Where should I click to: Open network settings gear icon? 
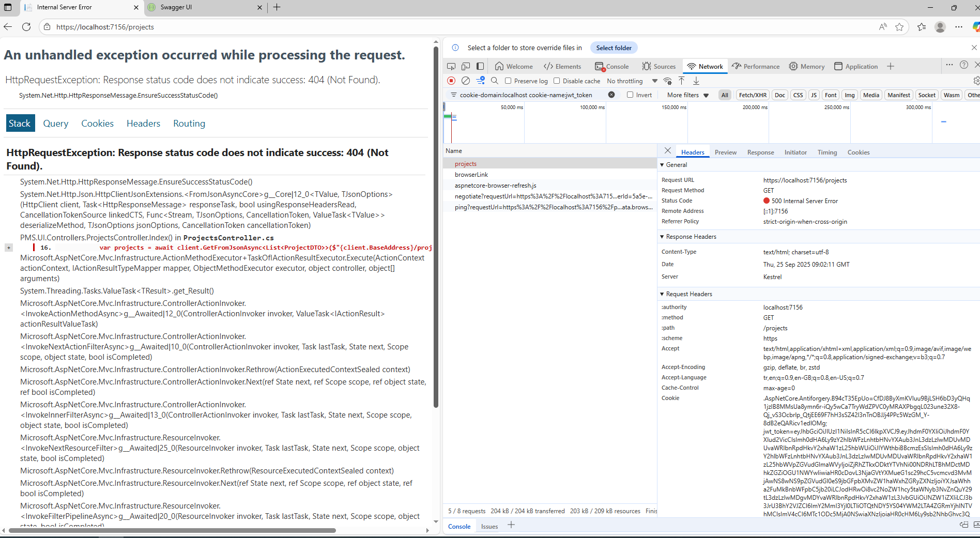(x=976, y=81)
